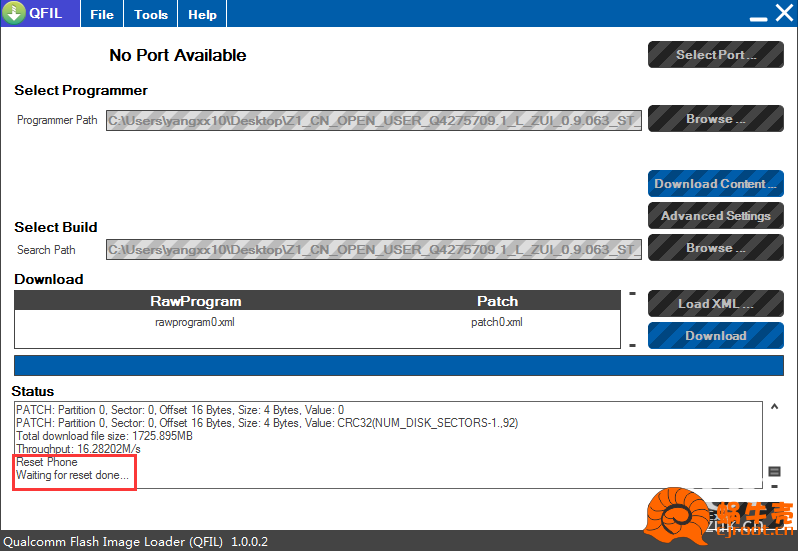Image resolution: width=798 pixels, height=551 pixels.
Task: Open Advanced Settings
Action: click(716, 216)
